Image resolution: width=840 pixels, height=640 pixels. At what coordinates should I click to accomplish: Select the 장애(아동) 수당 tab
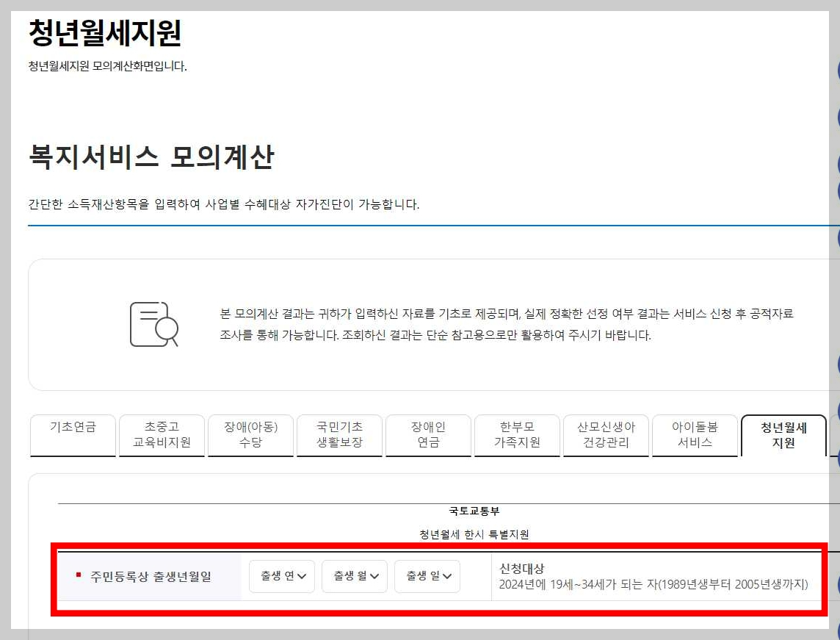pyautogui.click(x=250, y=435)
